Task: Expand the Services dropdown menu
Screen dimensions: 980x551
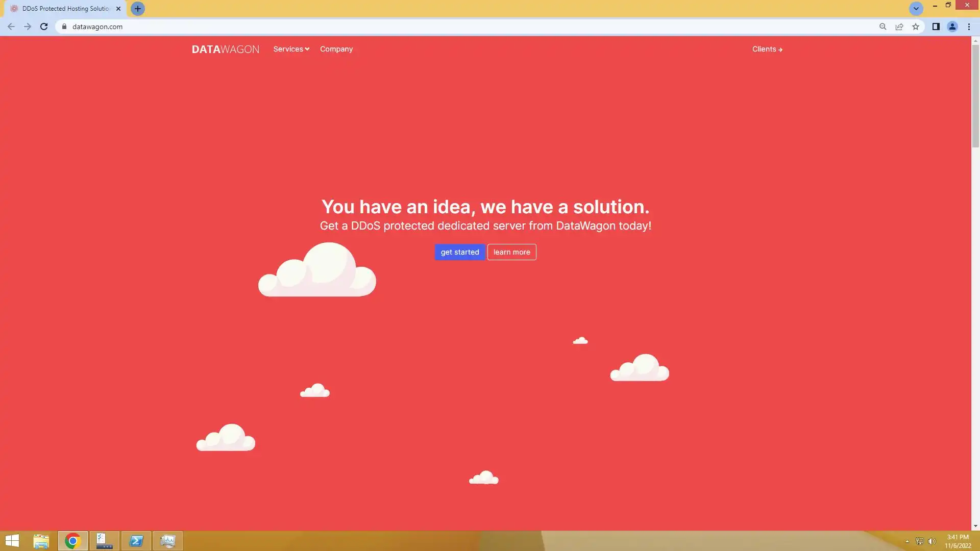Action: (x=291, y=49)
